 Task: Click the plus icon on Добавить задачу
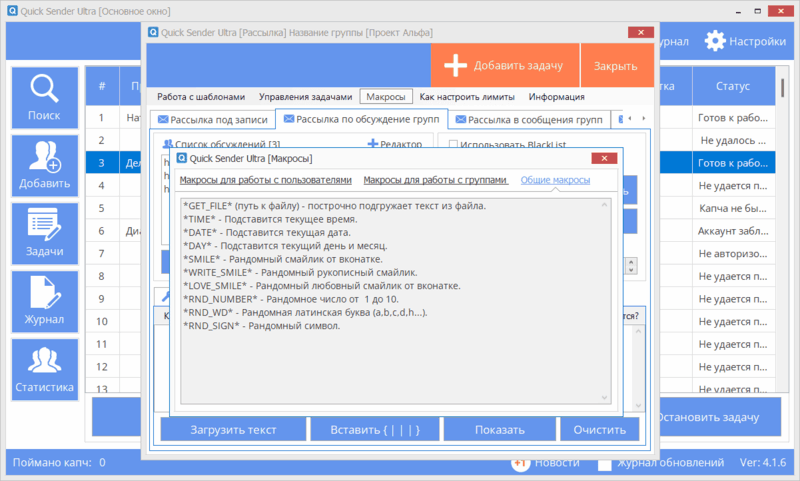pyautogui.click(x=456, y=65)
